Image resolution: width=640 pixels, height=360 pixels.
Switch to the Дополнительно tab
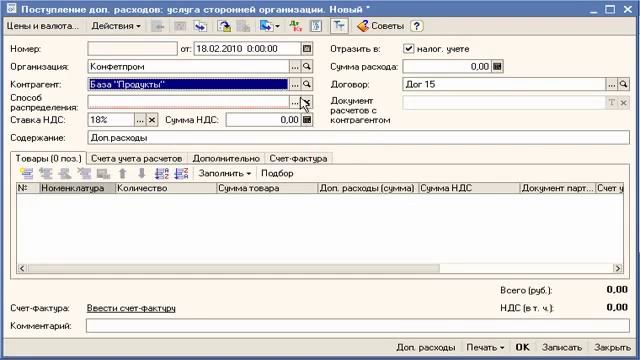[226, 158]
